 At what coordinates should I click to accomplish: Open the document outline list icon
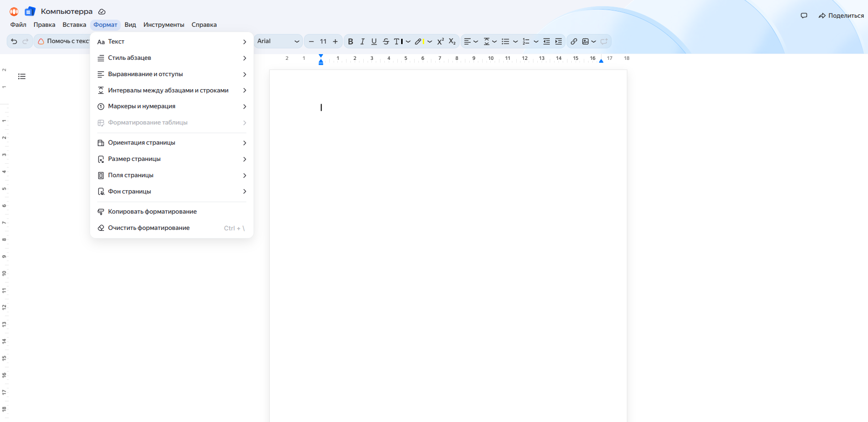click(x=22, y=77)
